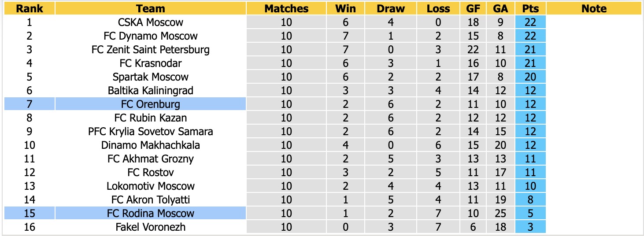This screenshot has width=644, height=236.
Task: Click FC Krasnodar team name
Action: [x=151, y=63]
